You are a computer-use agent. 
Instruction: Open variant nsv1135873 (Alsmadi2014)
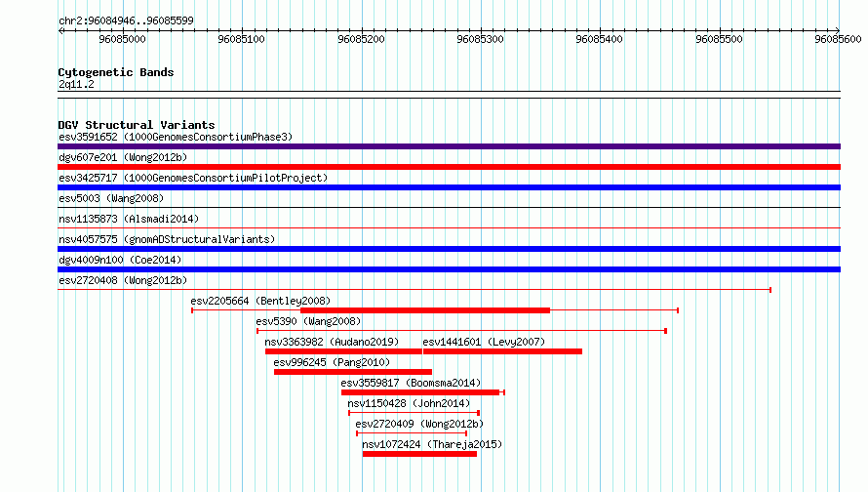(129, 219)
